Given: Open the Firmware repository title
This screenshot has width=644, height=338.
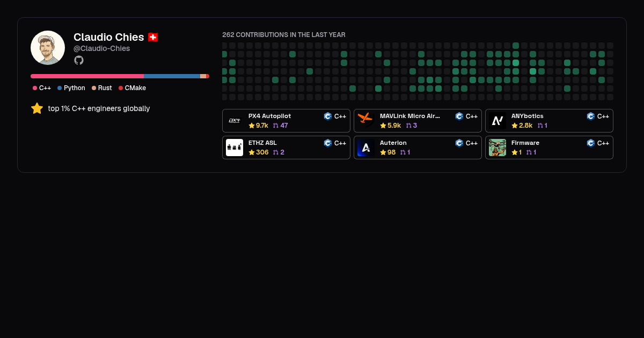Looking at the screenshot, I should (525, 143).
